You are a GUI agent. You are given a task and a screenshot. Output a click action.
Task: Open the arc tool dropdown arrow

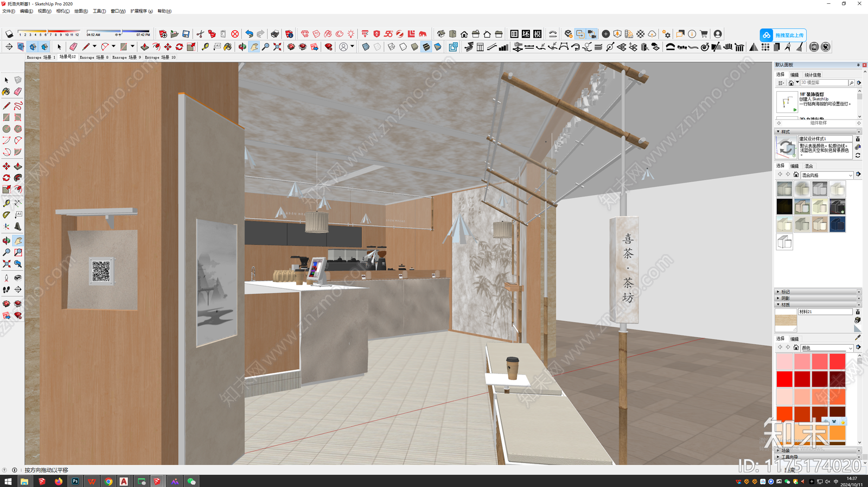point(113,46)
